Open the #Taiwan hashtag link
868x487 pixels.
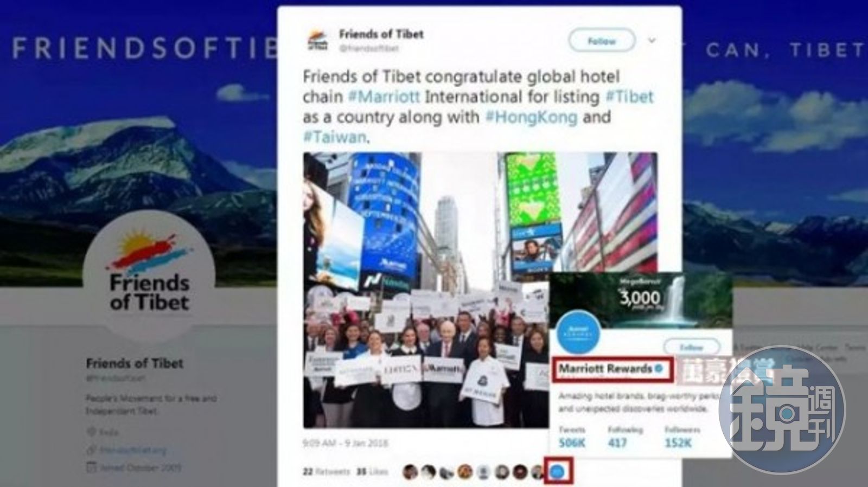tap(334, 137)
